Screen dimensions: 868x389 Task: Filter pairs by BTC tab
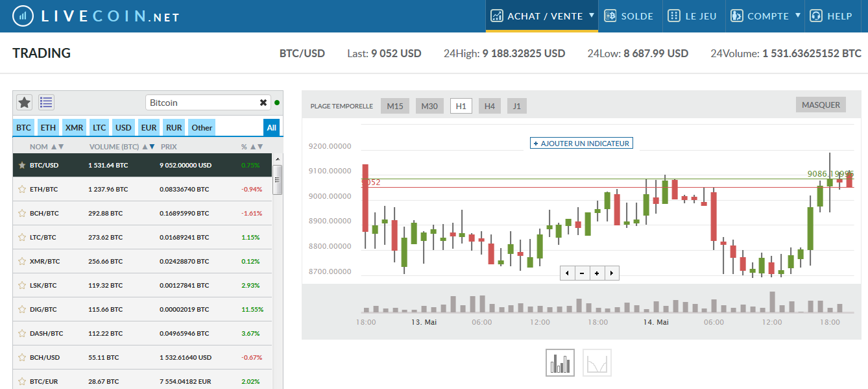pyautogui.click(x=24, y=127)
